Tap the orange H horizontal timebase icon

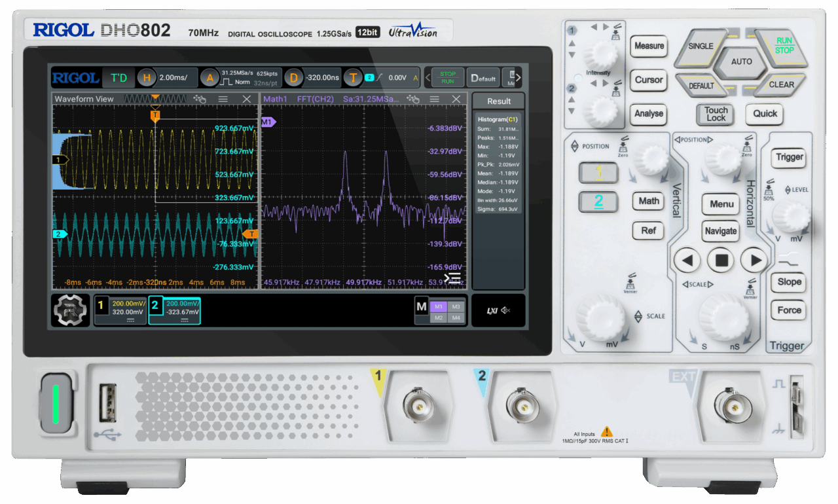147,78
